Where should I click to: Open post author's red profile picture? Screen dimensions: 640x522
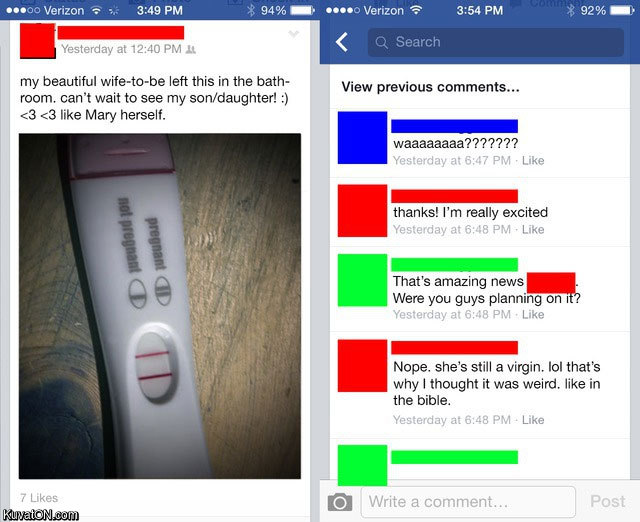click(x=38, y=41)
